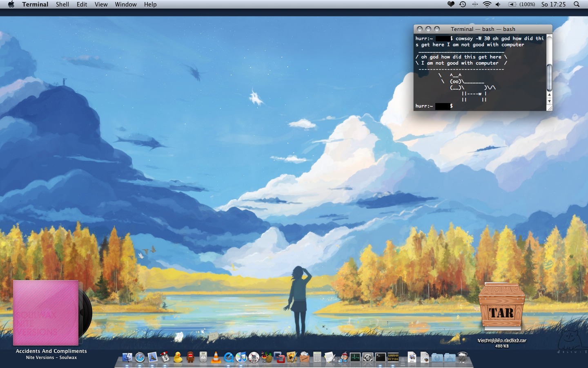Open the volume control in menu bar
Viewport: 588px width, 368px height.
498,4
